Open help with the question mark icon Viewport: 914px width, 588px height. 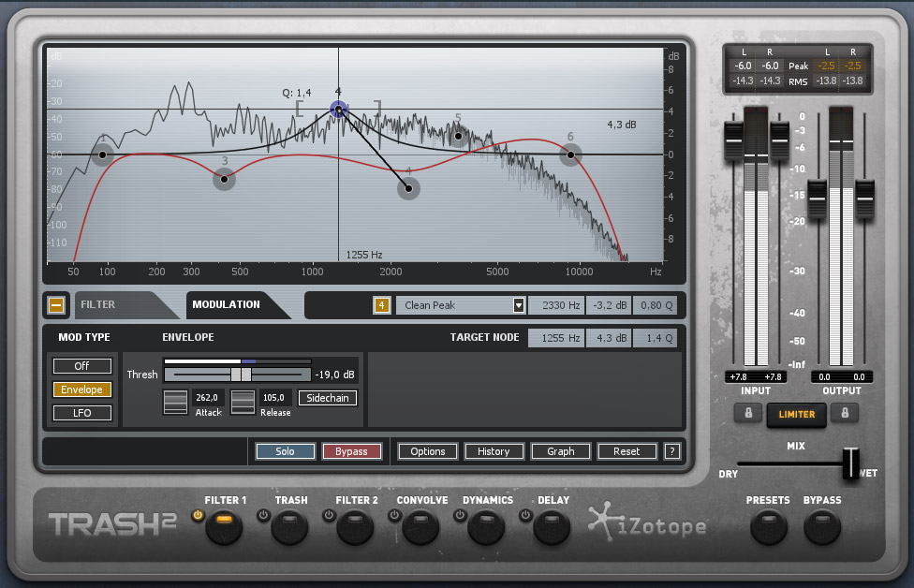[671, 451]
